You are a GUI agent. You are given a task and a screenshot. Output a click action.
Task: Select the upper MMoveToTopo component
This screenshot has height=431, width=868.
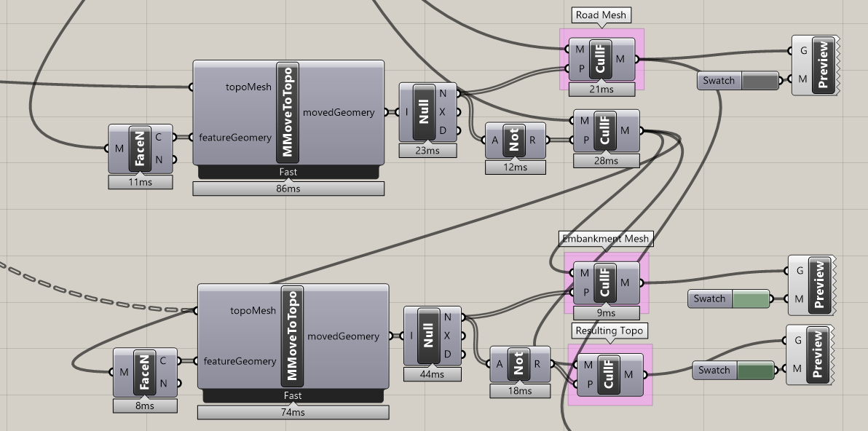288,112
